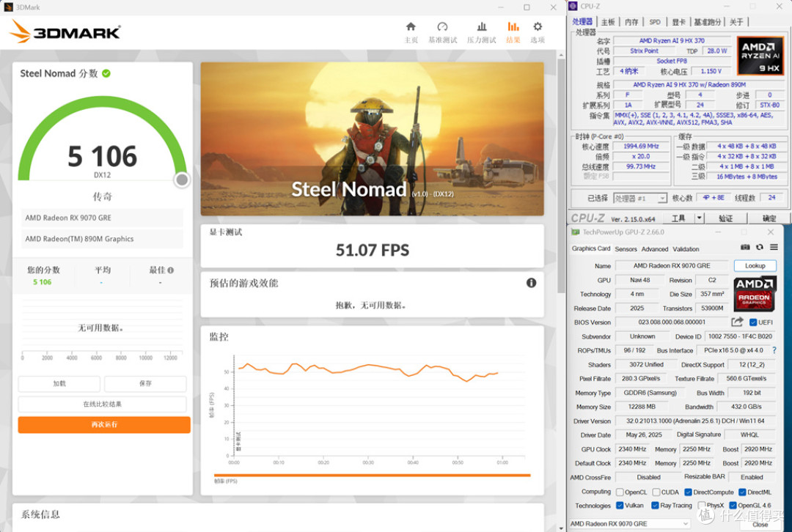
Task: Toggle the Ray Tracing checkbox
Action: [x=655, y=505]
